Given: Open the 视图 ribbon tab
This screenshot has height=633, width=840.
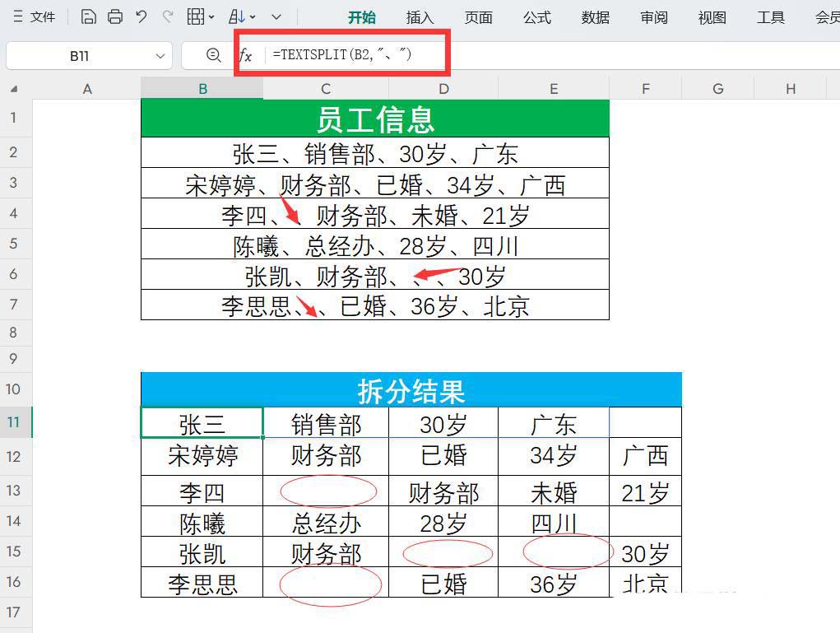Looking at the screenshot, I should coord(712,17).
